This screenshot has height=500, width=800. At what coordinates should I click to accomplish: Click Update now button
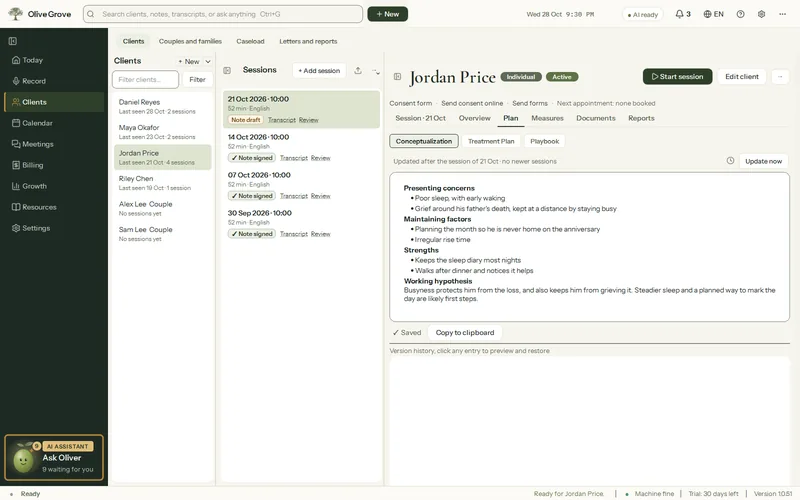[763, 161]
